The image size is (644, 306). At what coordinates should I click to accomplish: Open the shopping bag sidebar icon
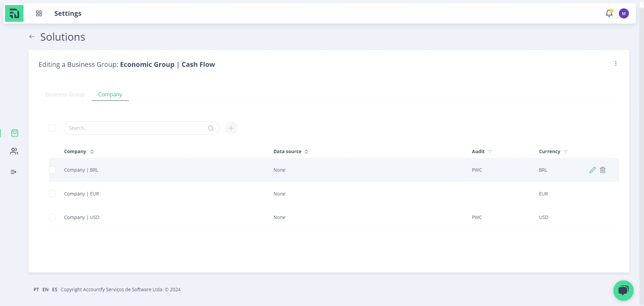tap(15, 133)
